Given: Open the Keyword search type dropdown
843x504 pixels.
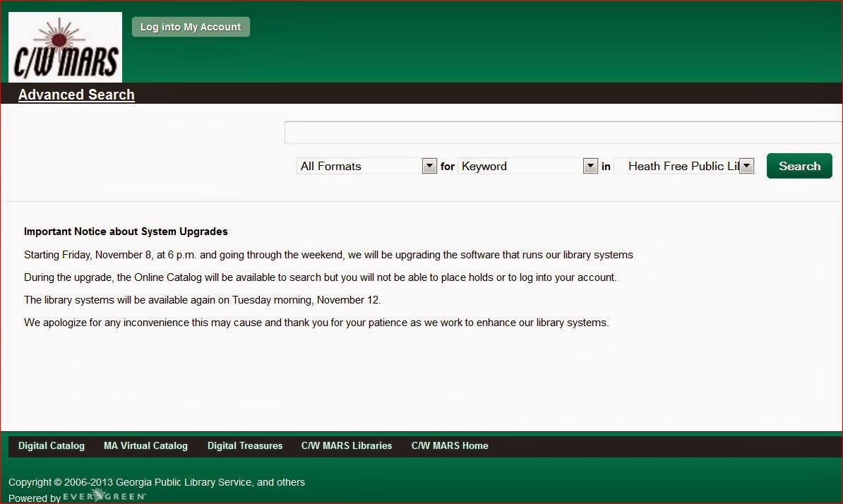Looking at the screenshot, I should [527, 166].
